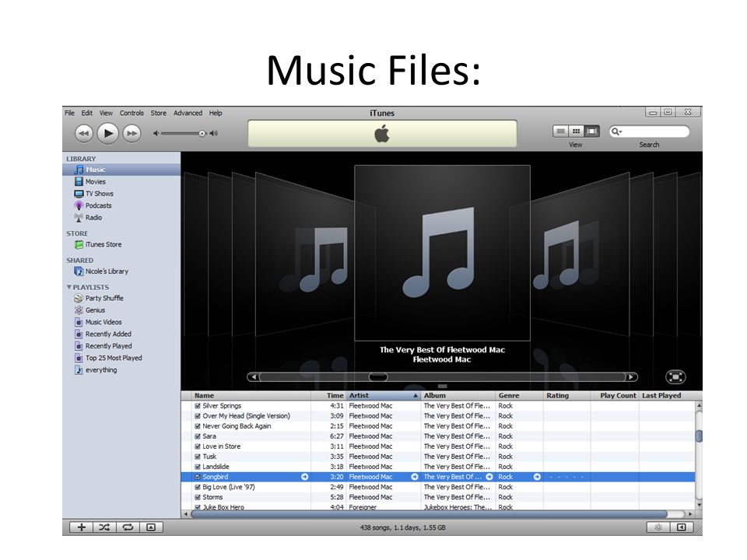Open the Music Videos smart playlist
The width and height of the screenshot is (747, 560).
tap(121, 322)
